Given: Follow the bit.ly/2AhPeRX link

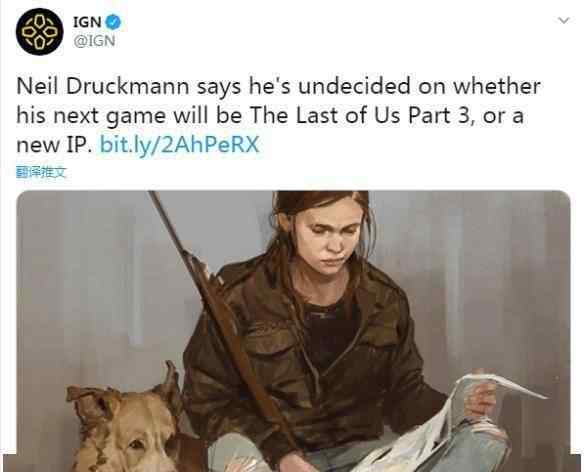Looking at the screenshot, I should [180, 145].
